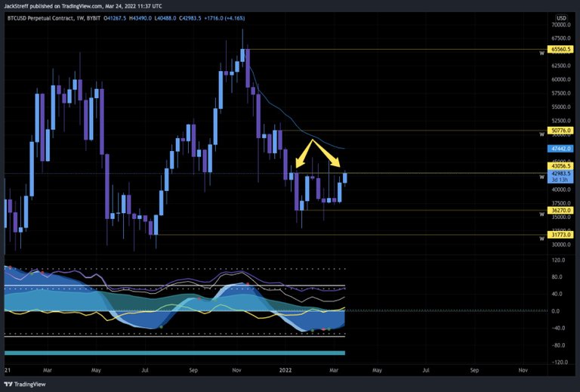The image size is (580, 392).
Task: Click the W marker beside 31773.0 label
Action: click(x=541, y=239)
